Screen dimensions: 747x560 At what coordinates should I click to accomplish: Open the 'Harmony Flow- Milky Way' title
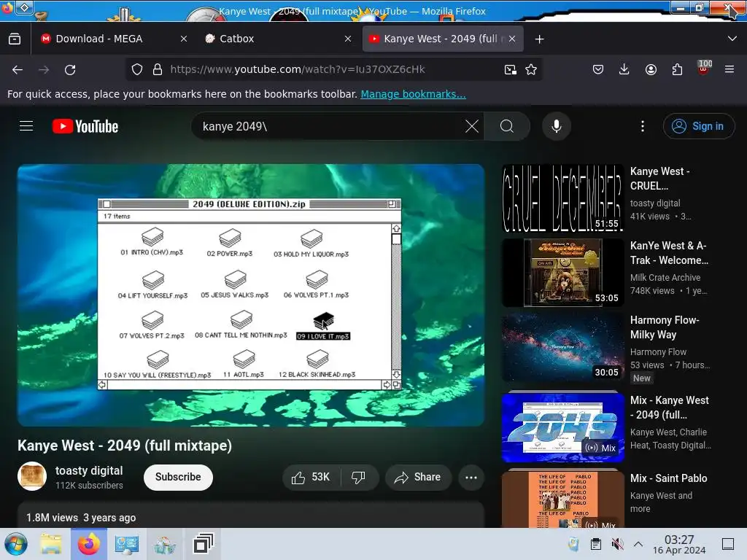click(665, 327)
